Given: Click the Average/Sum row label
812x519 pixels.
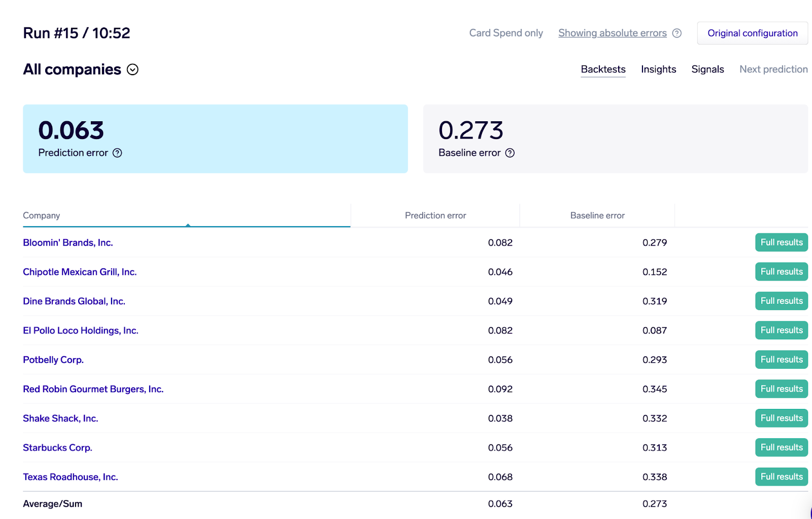Looking at the screenshot, I should [53, 504].
